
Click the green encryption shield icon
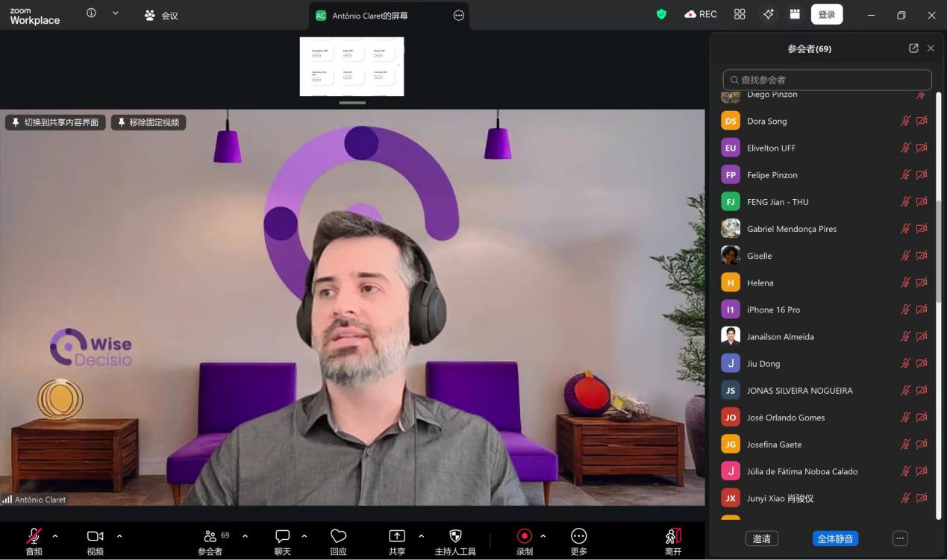661,14
